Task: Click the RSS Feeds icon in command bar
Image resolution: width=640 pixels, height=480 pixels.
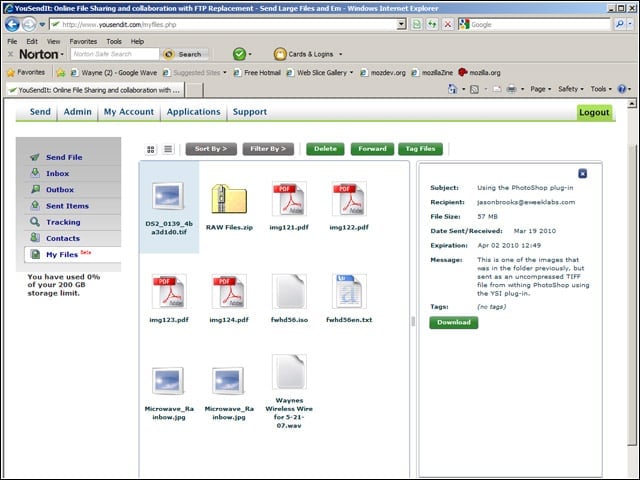Action: pos(474,89)
